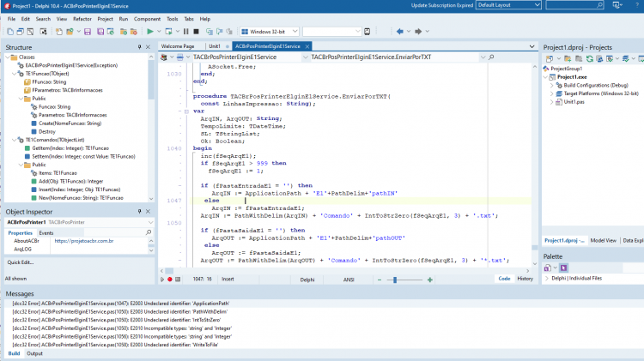The width and height of the screenshot is (644, 361).
Task: Click the Add file to project icon
Action: tap(123, 32)
